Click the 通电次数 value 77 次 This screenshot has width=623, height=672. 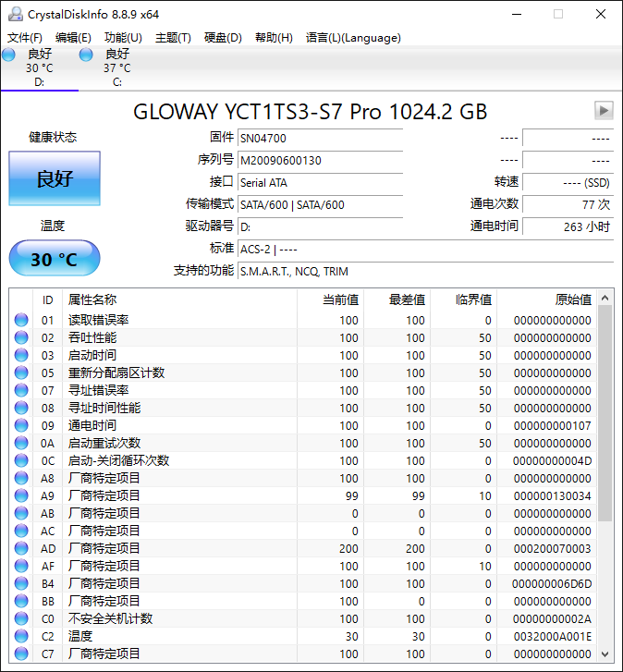click(568, 205)
